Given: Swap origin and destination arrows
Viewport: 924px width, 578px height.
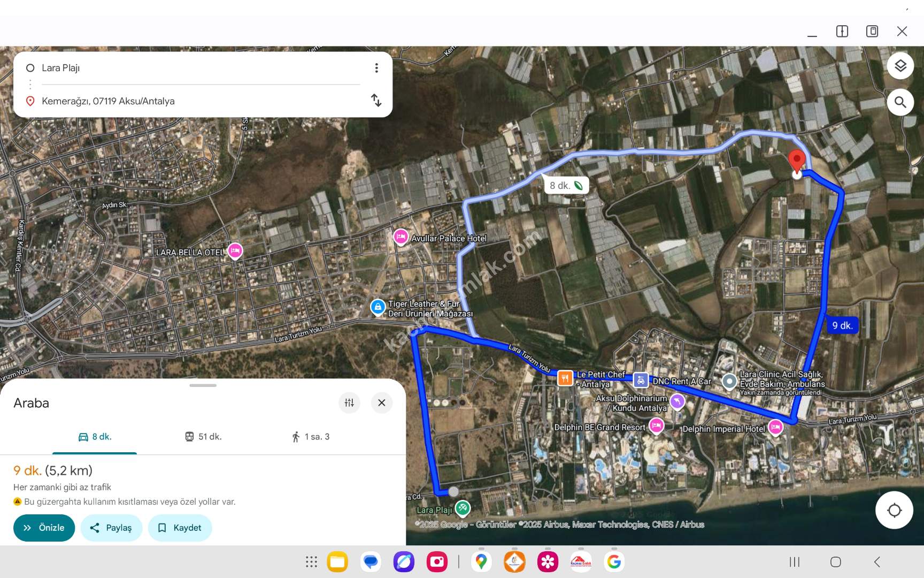Looking at the screenshot, I should [x=376, y=101].
